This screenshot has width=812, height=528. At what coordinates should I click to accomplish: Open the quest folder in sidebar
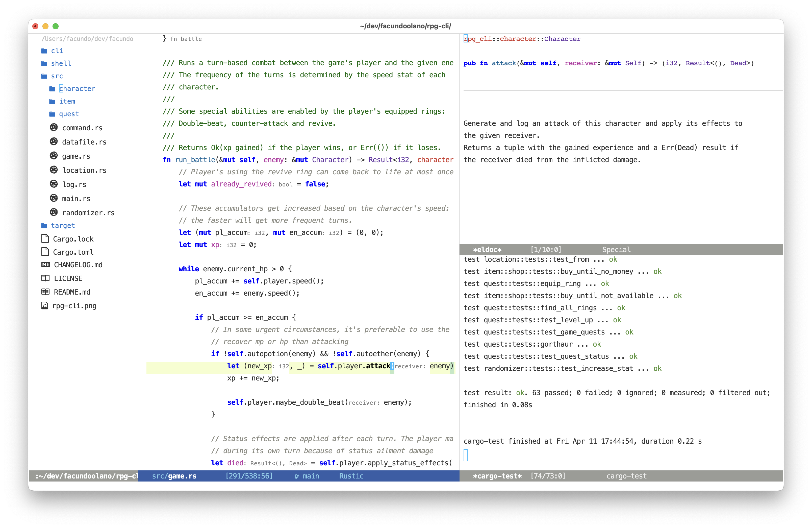[69, 114]
